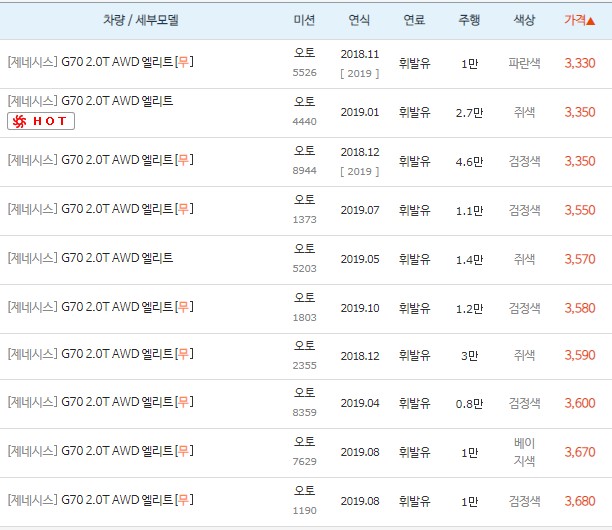
Task: Click plate number 4440
Action: click(304, 122)
